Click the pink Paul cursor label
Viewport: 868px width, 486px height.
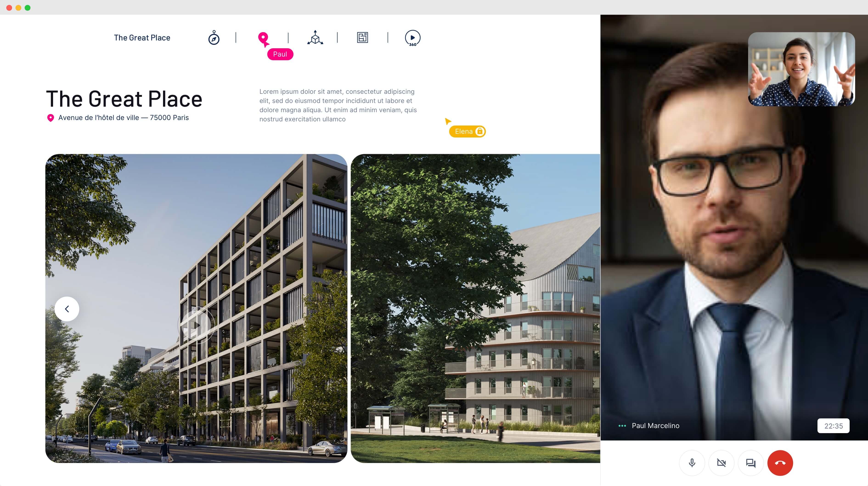(x=280, y=54)
